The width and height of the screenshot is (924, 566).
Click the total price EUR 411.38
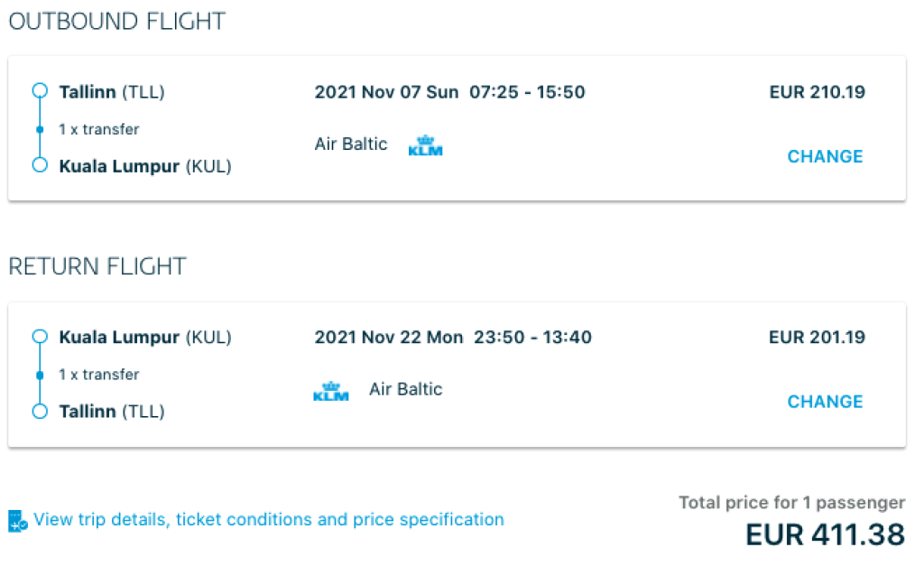825,534
